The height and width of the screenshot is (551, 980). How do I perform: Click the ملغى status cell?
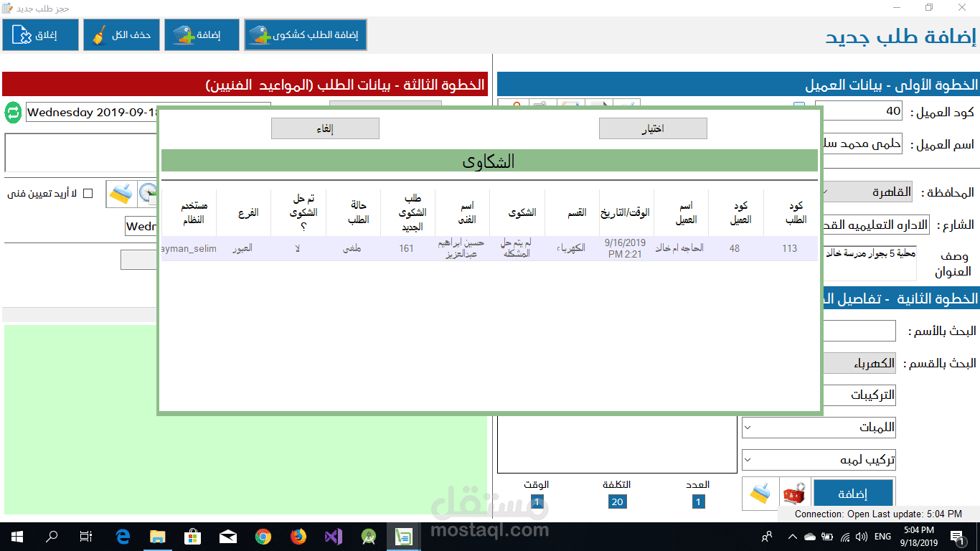(x=353, y=248)
